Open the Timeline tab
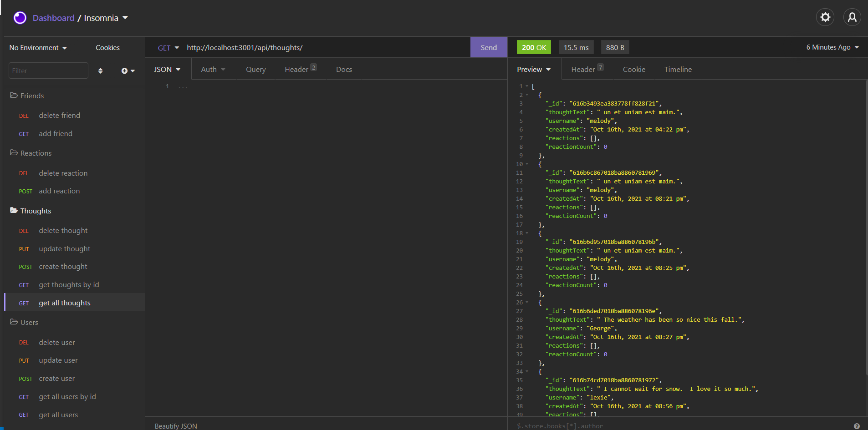Image resolution: width=868 pixels, height=430 pixels. (678, 70)
